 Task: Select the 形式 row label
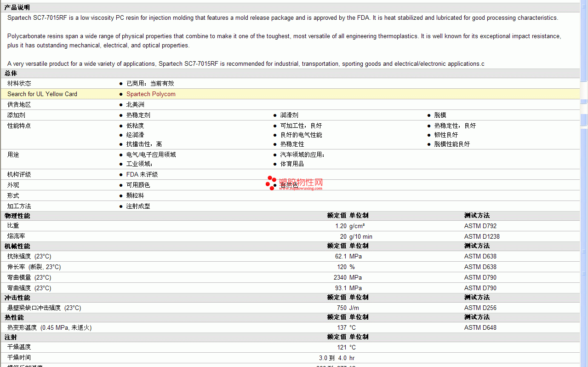coord(13,195)
